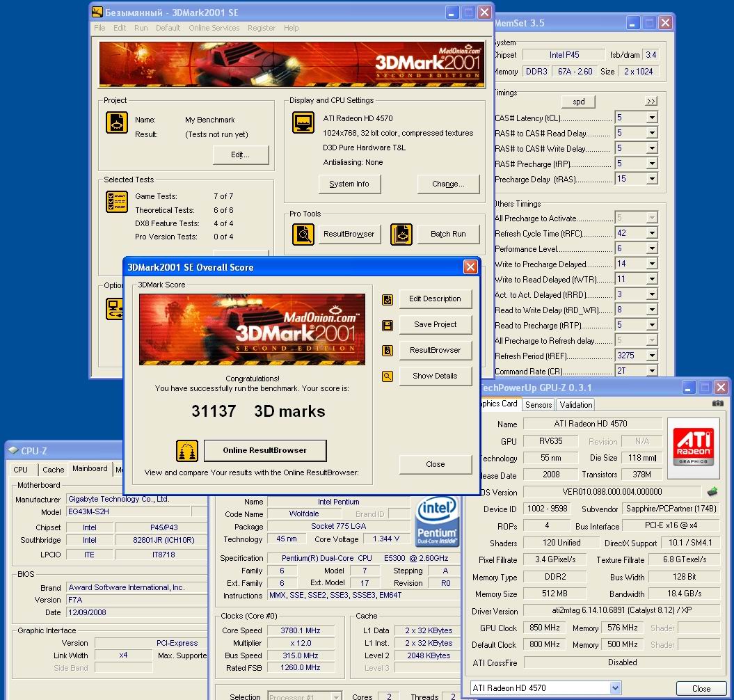This screenshot has height=700, width=734.
Task: Click the ResultBrowser icon in score dialog
Action: click(x=387, y=351)
